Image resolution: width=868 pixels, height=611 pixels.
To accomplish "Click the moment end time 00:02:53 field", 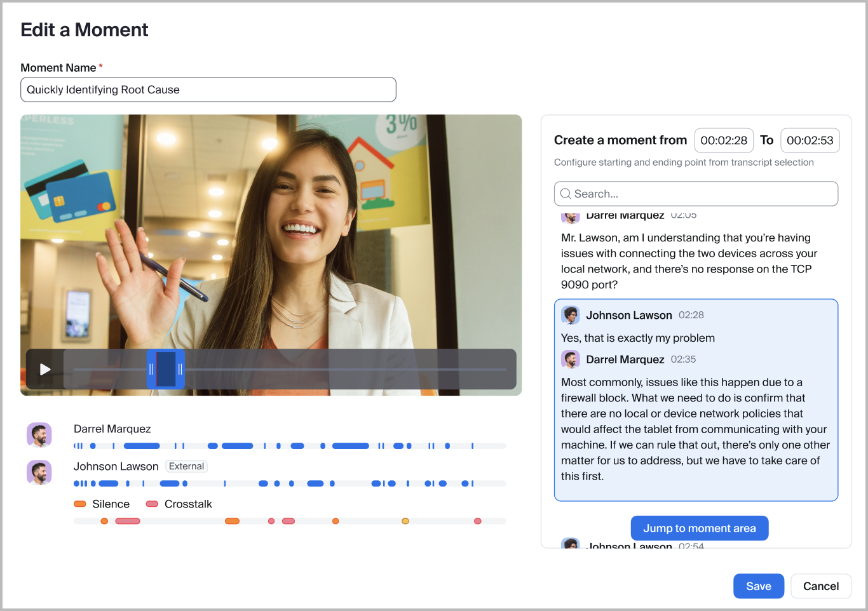I will (x=810, y=140).
